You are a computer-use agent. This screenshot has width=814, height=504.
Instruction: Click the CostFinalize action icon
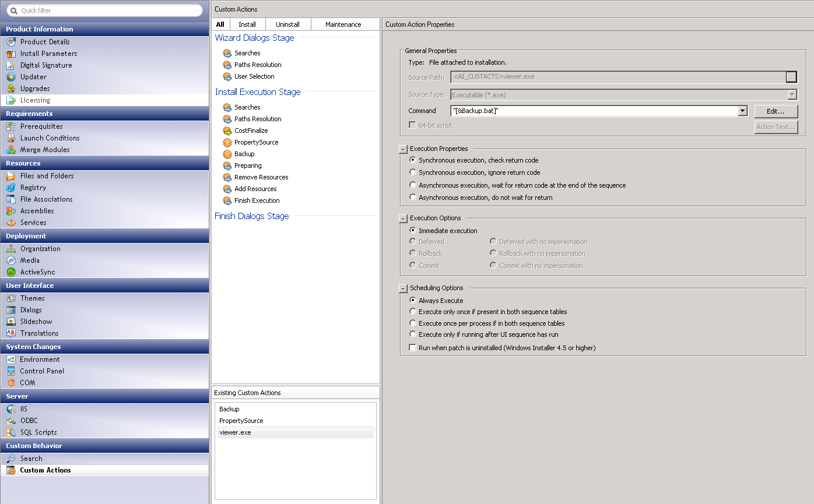click(x=227, y=131)
